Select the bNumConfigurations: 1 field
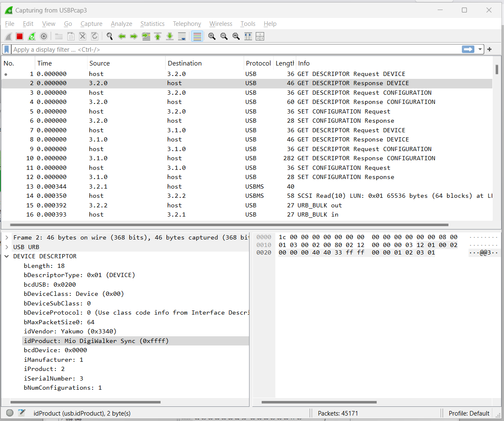 click(63, 388)
